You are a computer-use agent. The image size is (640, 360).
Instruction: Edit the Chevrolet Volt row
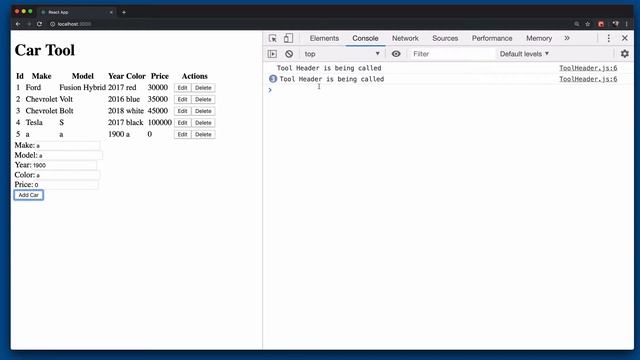(182, 100)
